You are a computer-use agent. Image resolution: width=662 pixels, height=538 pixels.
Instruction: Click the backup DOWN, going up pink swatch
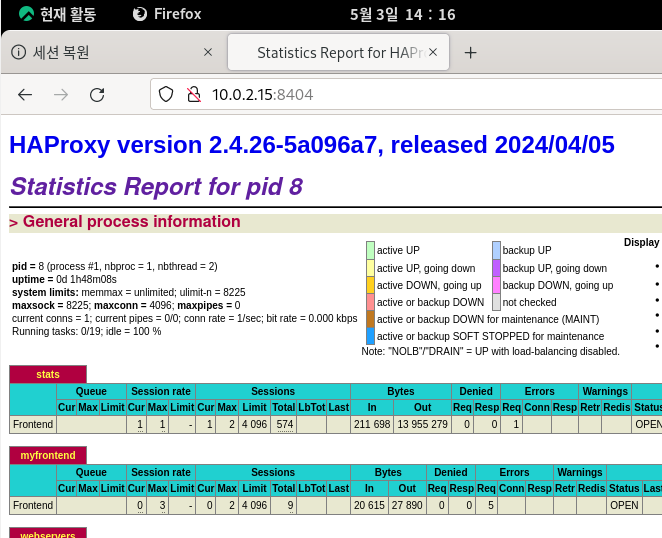[496, 285]
